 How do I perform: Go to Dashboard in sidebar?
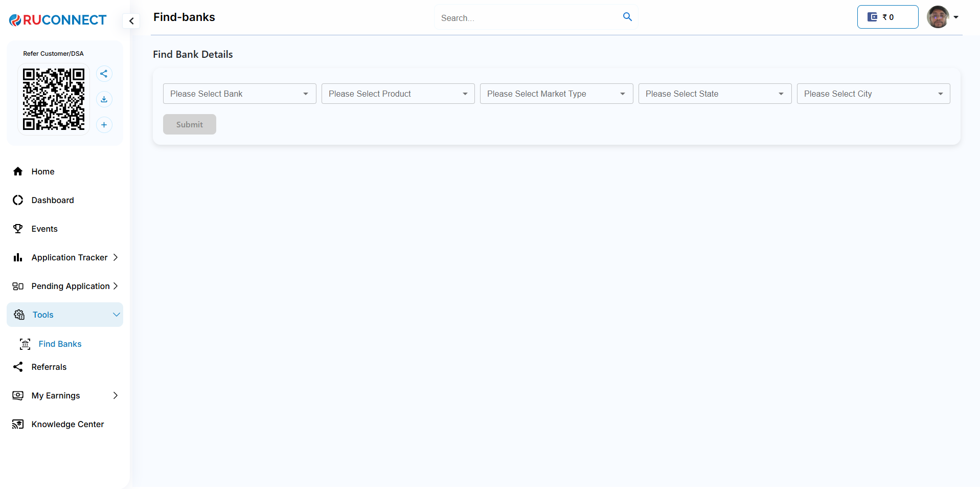click(x=53, y=200)
